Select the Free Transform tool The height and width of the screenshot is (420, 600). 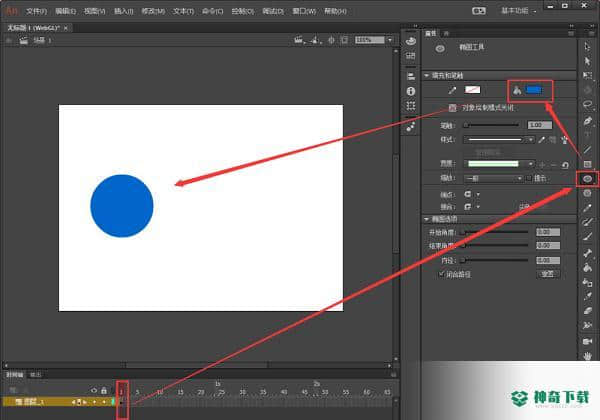pyautogui.click(x=587, y=75)
